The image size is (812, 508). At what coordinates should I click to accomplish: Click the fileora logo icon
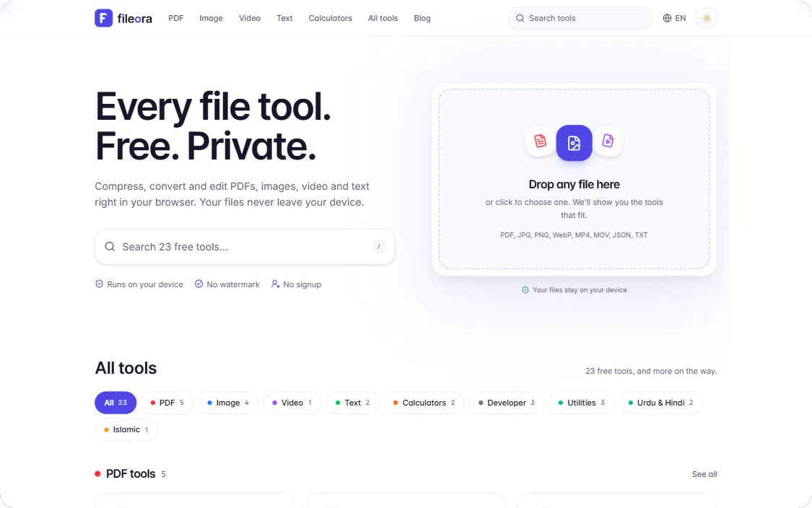[x=103, y=18]
